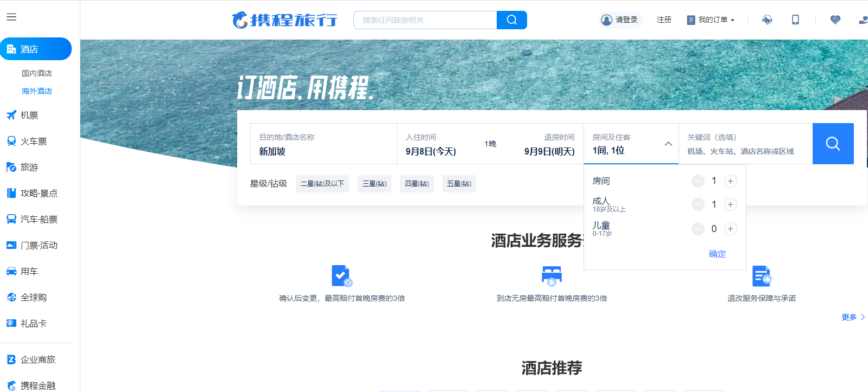Click the top search magnifier button

coord(511,20)
